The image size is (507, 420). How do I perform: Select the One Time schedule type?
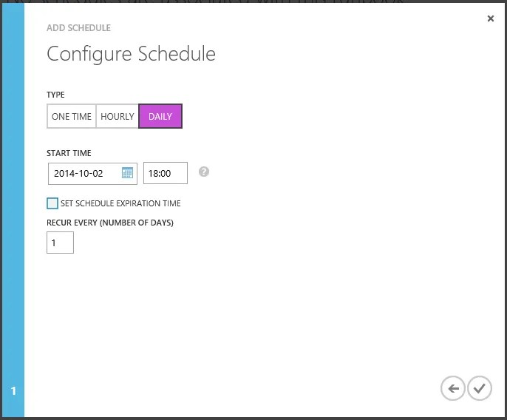click(72, 116)
